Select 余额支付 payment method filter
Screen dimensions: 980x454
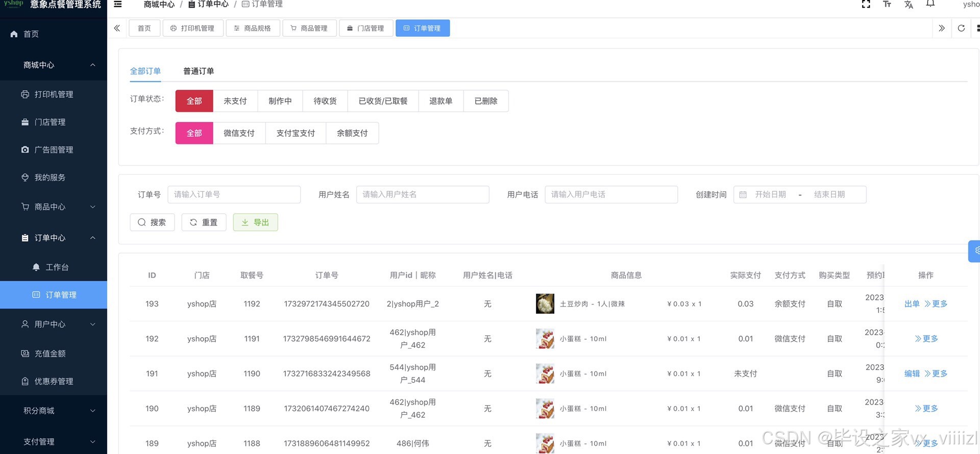click(352, 133)
